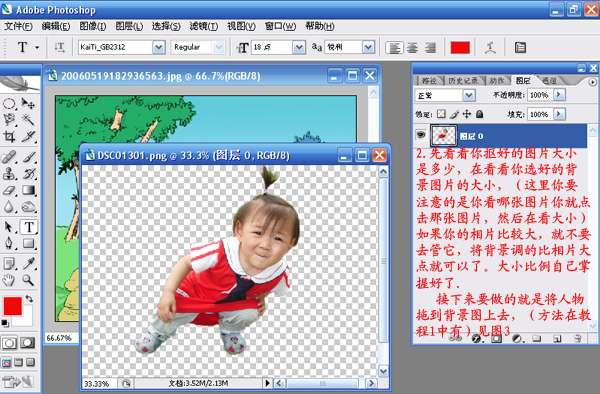Toggle lock transparent pixels option
The height and width of the screenshot is (394, 600).
click(x=441, y=114)
